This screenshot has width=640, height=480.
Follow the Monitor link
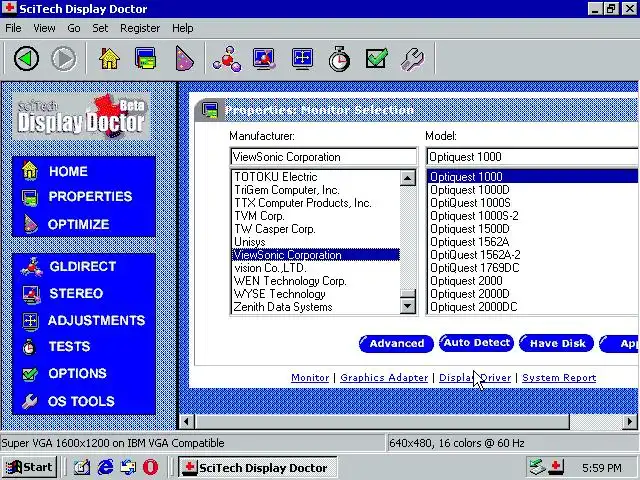pyautogui.click(x=310, y=378)
